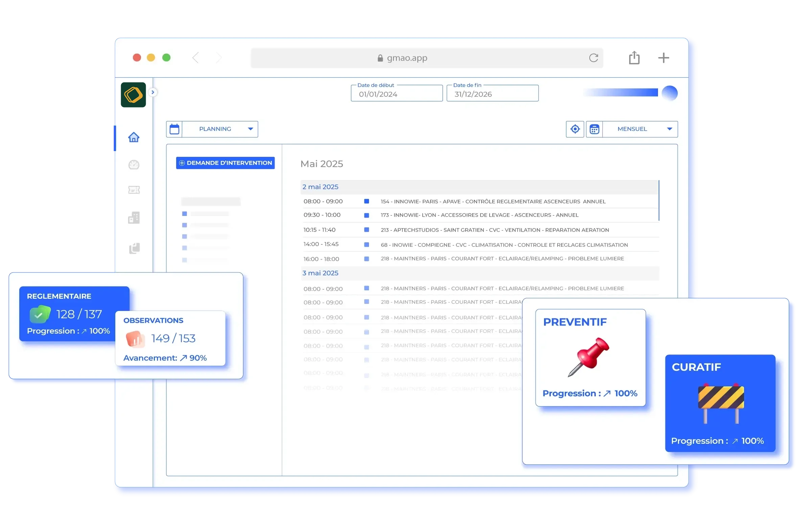Toggle blue square on 213 APTECHSTUDIOS row
The image size is (800, 532).
[367, 230]
